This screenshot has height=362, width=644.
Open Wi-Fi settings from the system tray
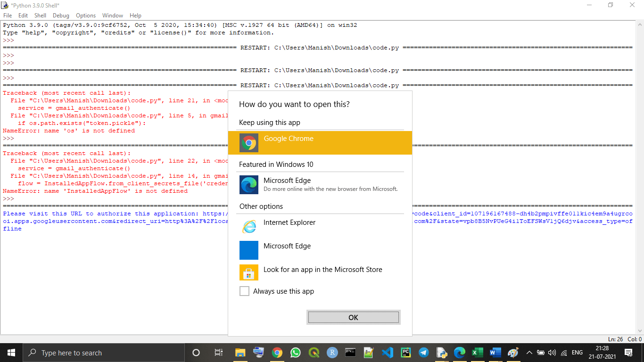(x=564, y=353)
